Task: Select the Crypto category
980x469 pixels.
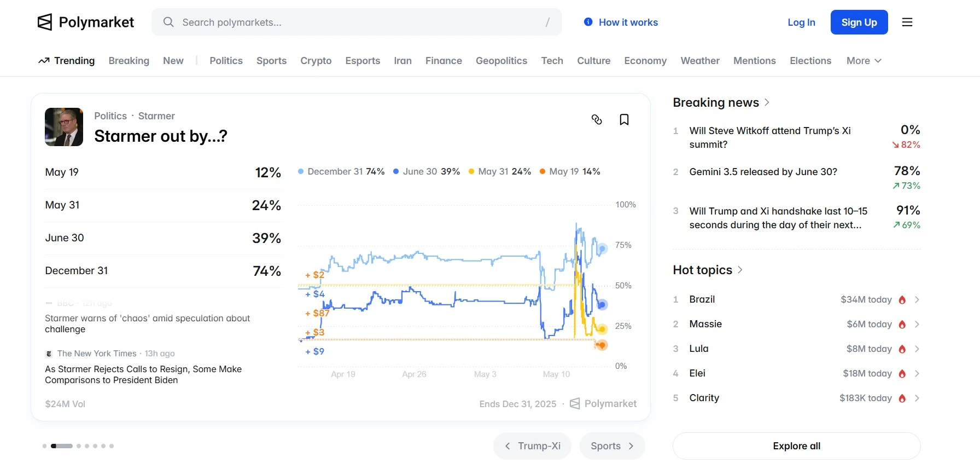Action: [x=316, y=61]
